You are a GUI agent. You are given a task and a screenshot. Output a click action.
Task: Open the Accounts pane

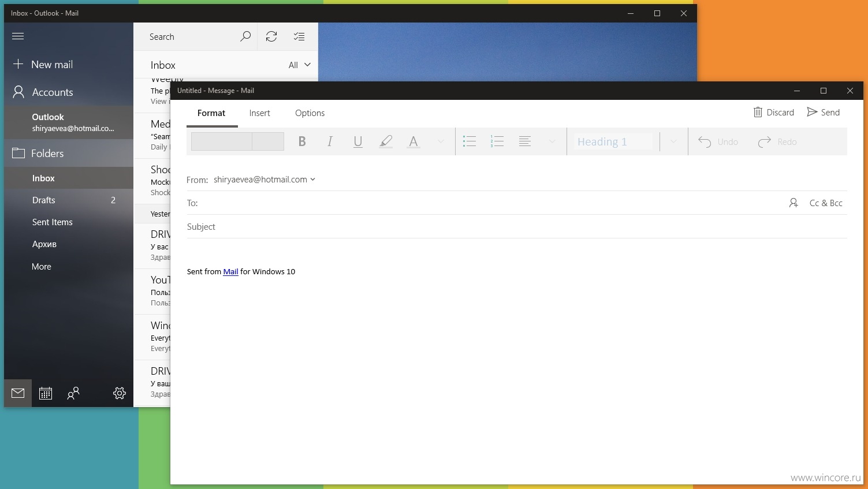(69, 92)
